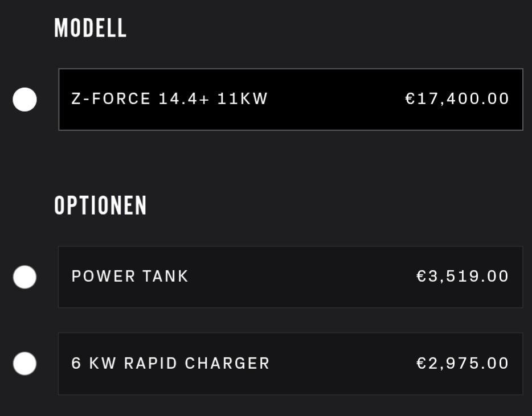The image size is (532, 416).
Task: Add the €2,975.00 option via its circle
Action: coord(24,364)
